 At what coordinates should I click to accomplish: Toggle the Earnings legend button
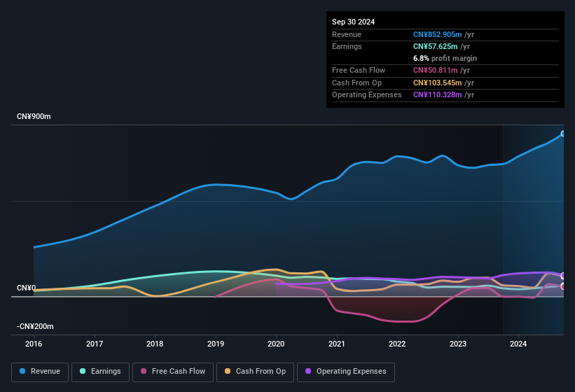point(100,372)
